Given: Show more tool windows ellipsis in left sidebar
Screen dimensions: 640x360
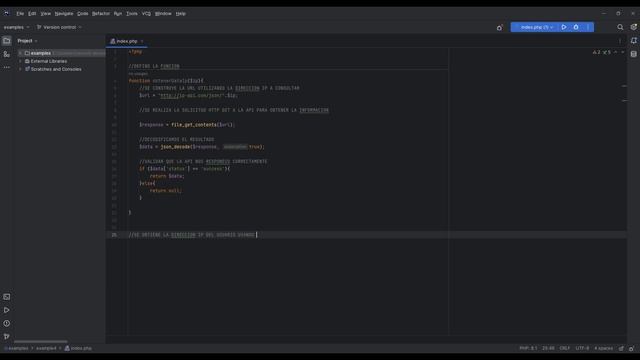Looking at the screenshot, I should pos(7,67).
